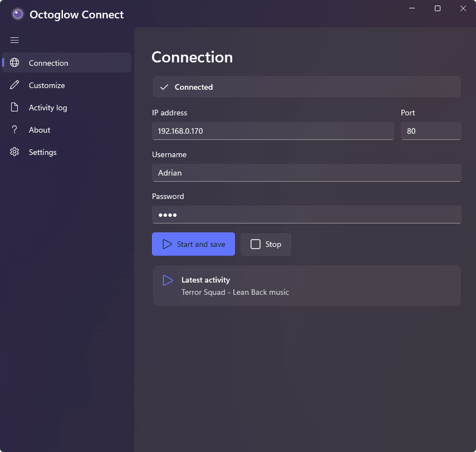Click the Port label
The width and height of the screenshot is (476, 452).
[408, 113]
